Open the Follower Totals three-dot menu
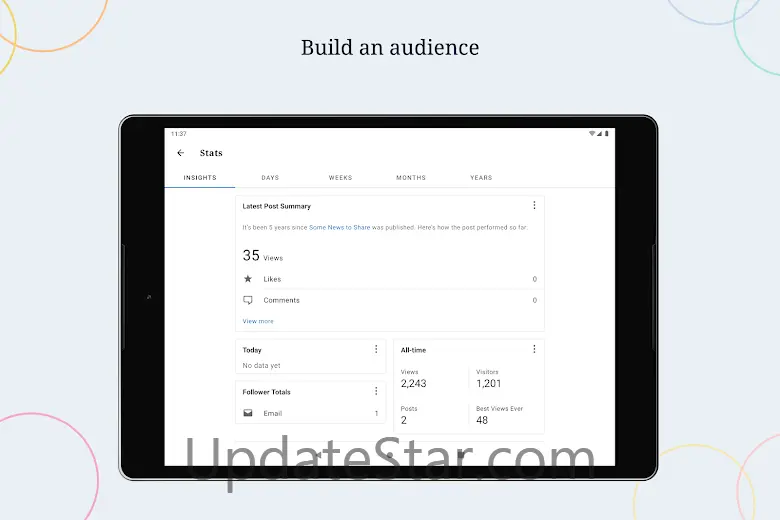Viewport: 780px width, 520px height. point(376,391)
